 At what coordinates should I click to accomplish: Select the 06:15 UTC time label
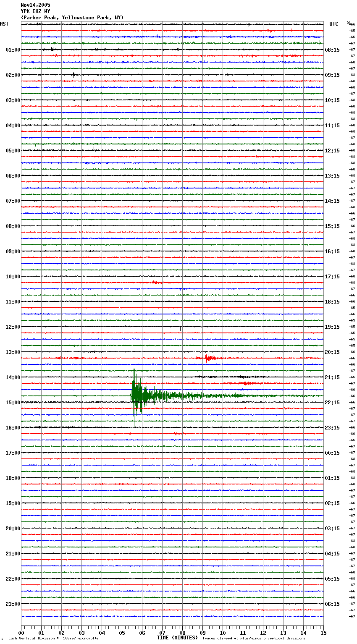[x=332, y=604]
